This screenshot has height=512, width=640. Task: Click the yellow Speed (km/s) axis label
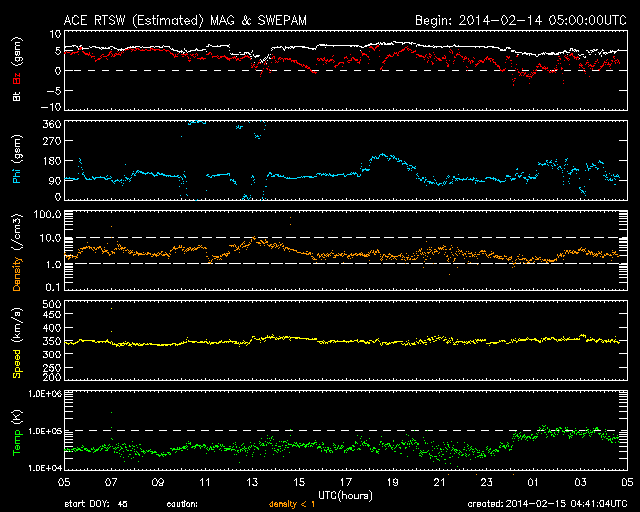[17, 343]
